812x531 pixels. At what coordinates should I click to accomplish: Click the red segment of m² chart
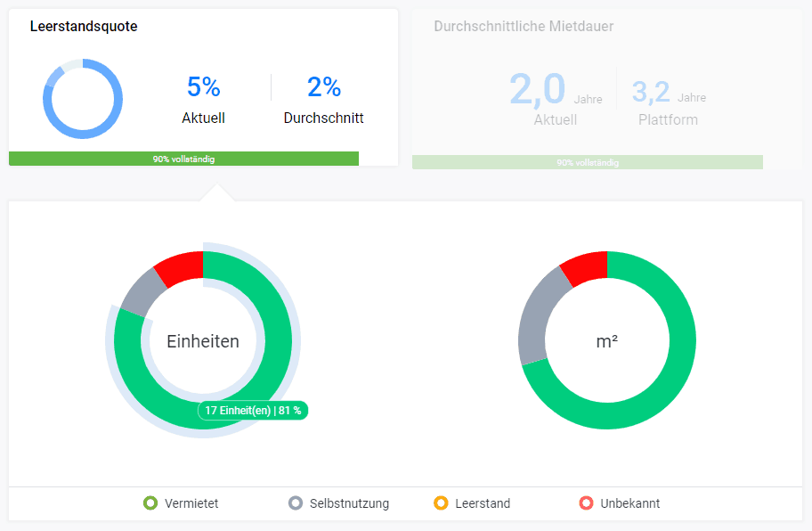pyautogui.click(x=585, y=267)
